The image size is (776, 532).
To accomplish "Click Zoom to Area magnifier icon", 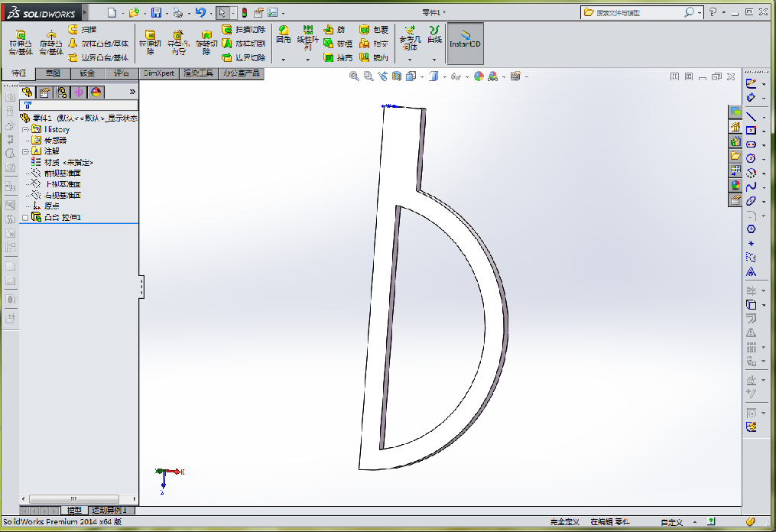I will point(368,76).
